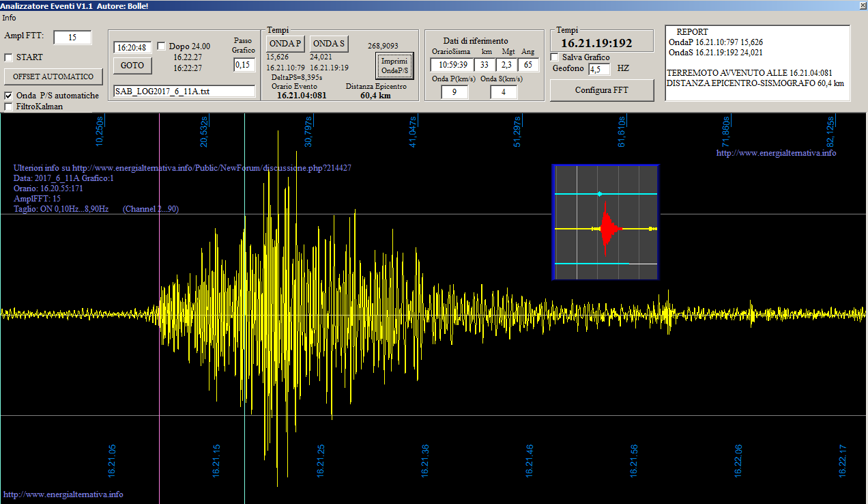Enable the FiltroKalman checkbox
The width and height of the screenshot is (868, 504).
(x=9, y=107)
